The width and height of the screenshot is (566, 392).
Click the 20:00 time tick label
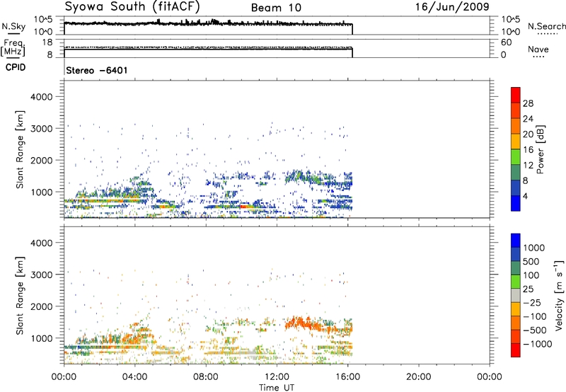[x=418, y=377]
